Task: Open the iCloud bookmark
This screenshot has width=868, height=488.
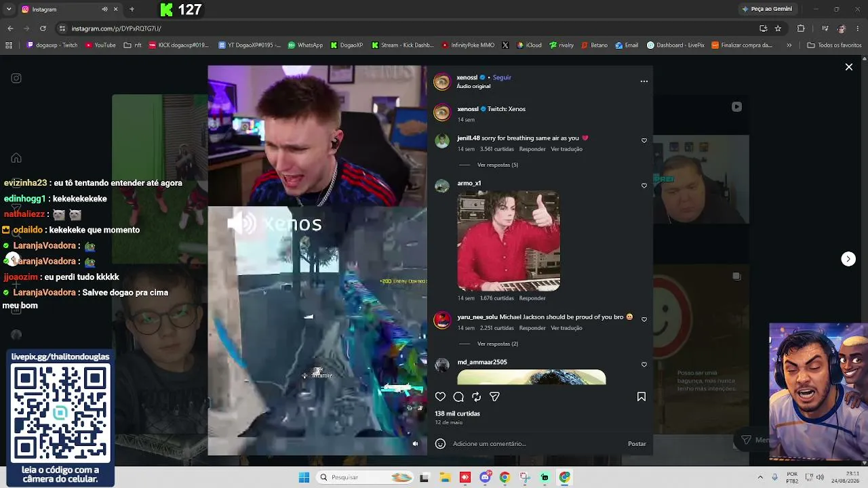Action: (529, 45)
